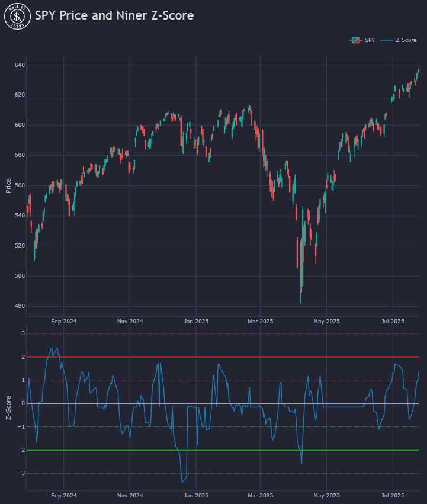The width and height of the screenshot is (427, 504).
Task: Click the Z-Score axis label 3
Action: pos(23,333)
